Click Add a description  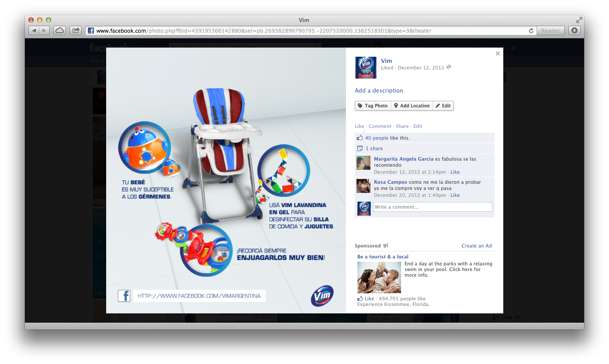(379, 90)
